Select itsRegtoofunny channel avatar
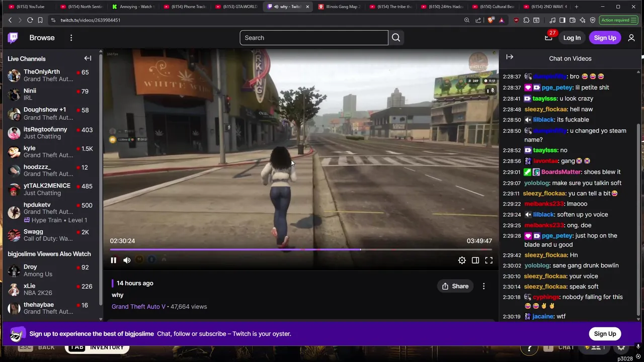Screen dimensions: 644x362 point(14,133)
